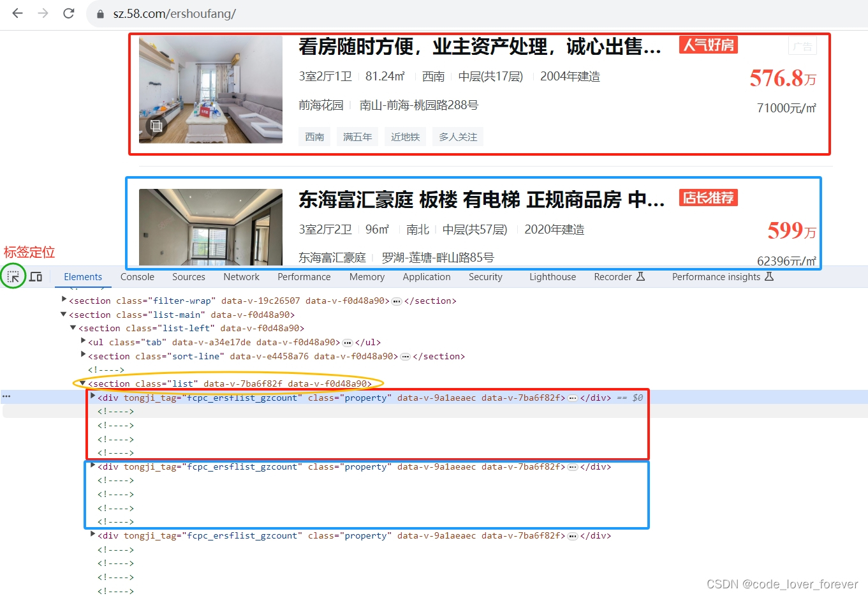Click ellipsis badge in filter-wrap section row

(x=397, y=301)
